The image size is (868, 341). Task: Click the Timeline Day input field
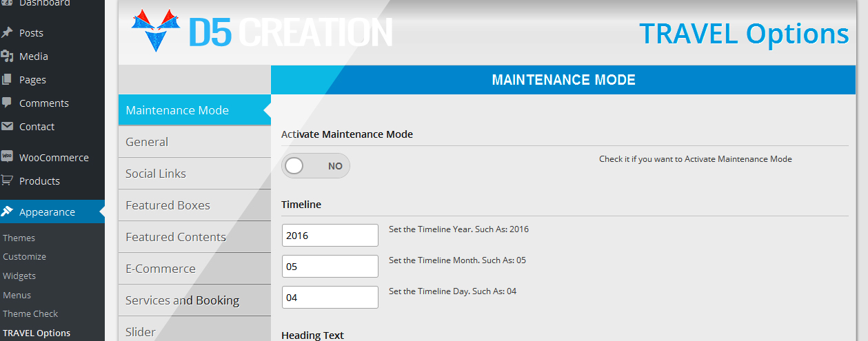tap(330, 297)
